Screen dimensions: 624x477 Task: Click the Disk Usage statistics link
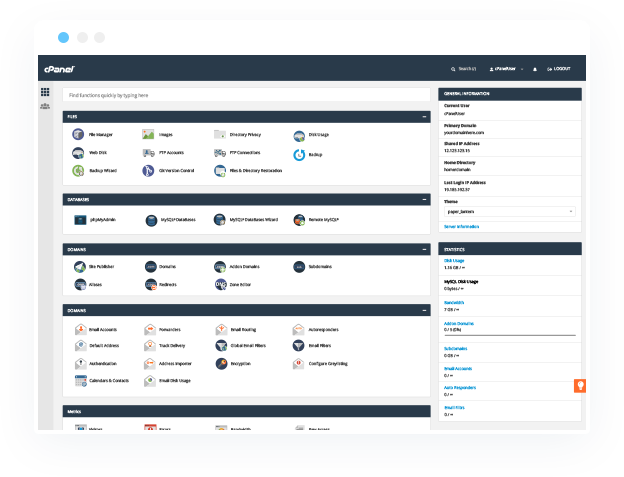point(454,261)
